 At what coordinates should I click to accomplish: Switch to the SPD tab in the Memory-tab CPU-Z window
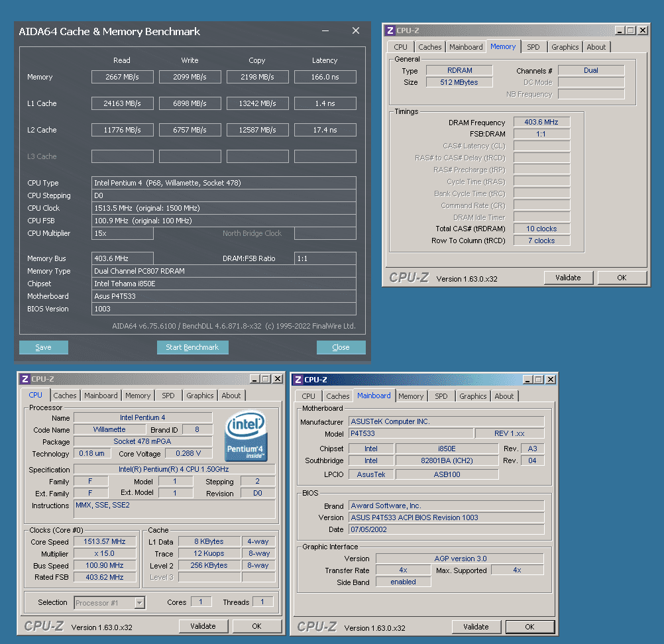(x=533, y=47)
